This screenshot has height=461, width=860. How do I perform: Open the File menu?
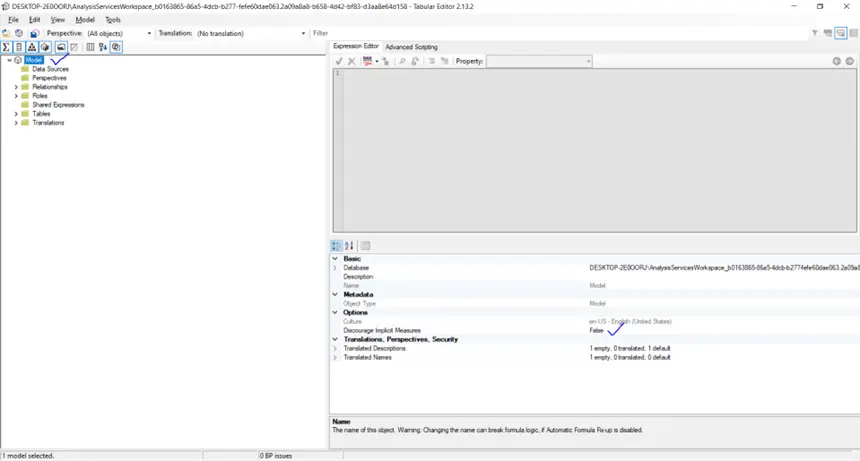[x=13, y=20]
